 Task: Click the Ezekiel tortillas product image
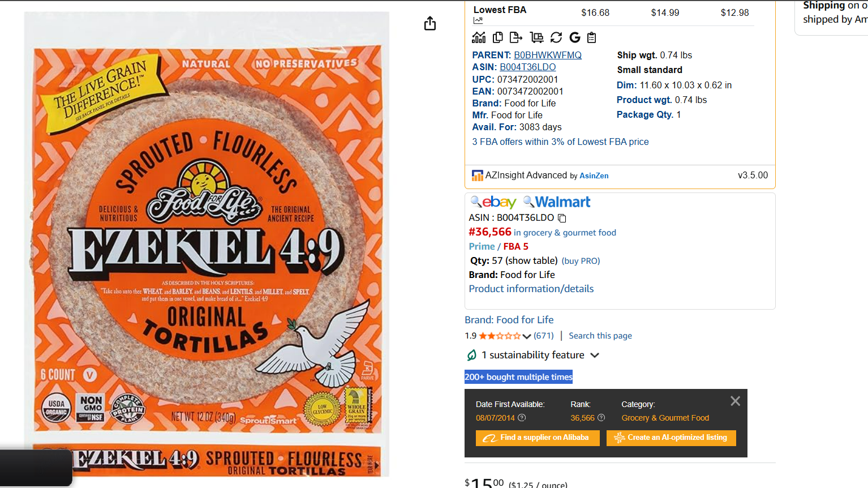point(207,243)
